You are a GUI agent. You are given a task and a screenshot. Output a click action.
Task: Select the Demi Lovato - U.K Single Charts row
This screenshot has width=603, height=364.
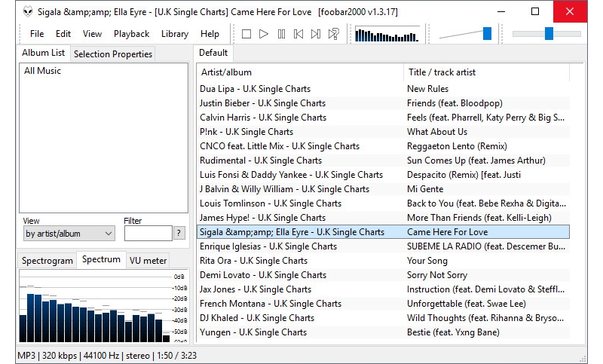coord(384,275)
